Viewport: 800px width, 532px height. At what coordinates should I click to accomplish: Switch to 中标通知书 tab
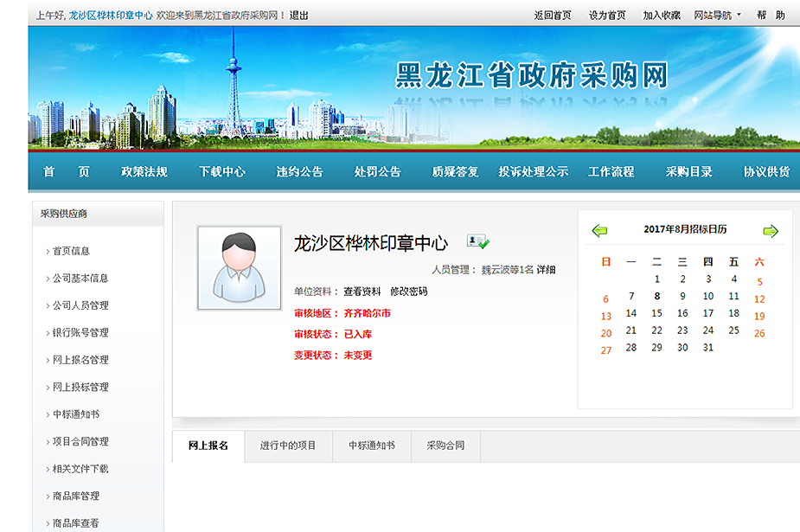pos(372,445)
